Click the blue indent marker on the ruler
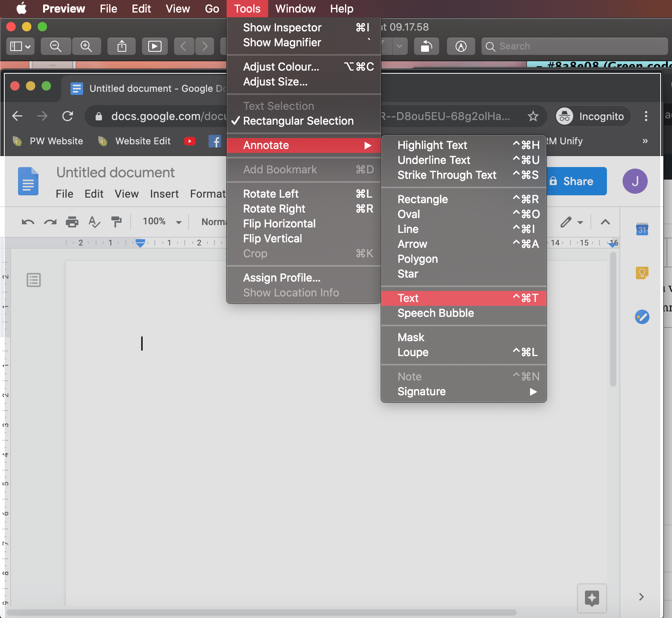This screenshot has height=618, width=672. click(x=140, y=243)
